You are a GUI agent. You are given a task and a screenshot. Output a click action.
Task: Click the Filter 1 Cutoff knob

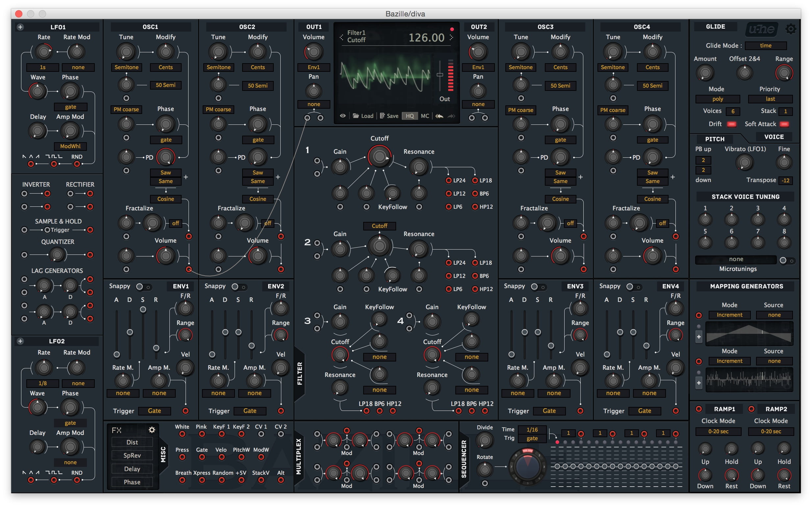379,157
